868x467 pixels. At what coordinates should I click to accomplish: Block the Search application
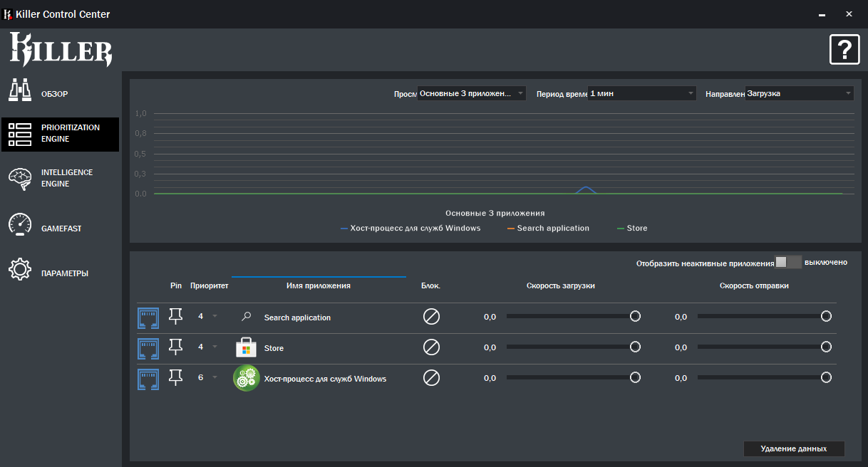point(431,316)
